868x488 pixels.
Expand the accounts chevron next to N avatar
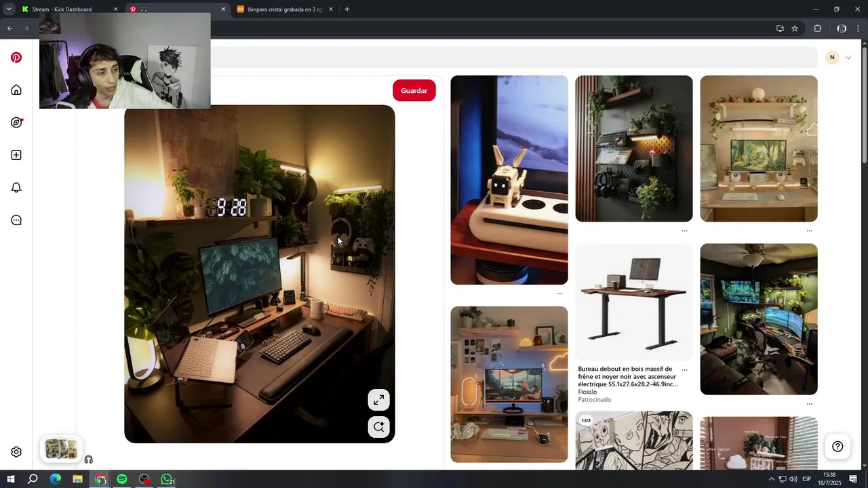[x=848, y=58]
